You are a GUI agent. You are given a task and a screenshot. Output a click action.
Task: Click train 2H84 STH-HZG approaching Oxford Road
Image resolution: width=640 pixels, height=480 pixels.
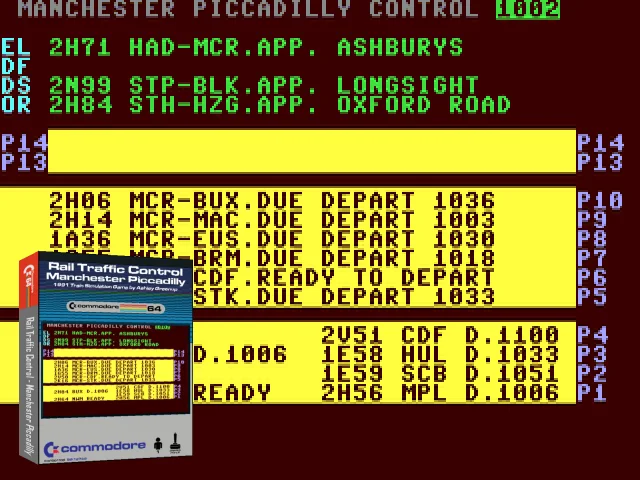click(x=280, y=104)
